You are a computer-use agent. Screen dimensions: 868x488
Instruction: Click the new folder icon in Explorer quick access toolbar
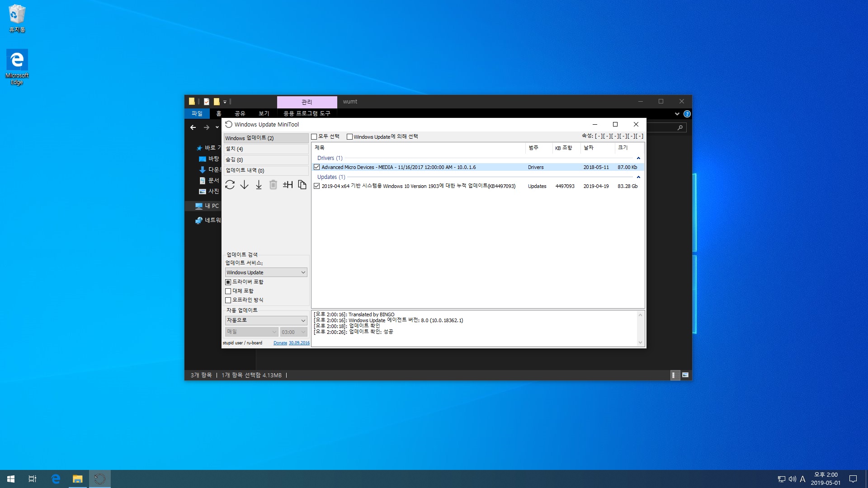217,102
